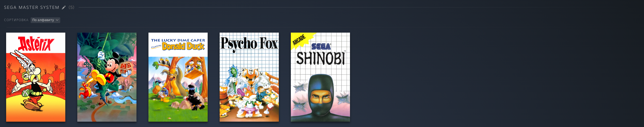Screen dimensions: 644x127
Task: Click the red Astérix logo on the cover
Action: click(x=36, y=44)
